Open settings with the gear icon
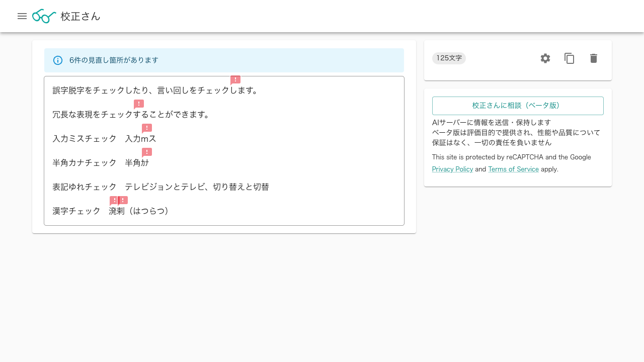This screenshot has height=362, width=644. 545,58
